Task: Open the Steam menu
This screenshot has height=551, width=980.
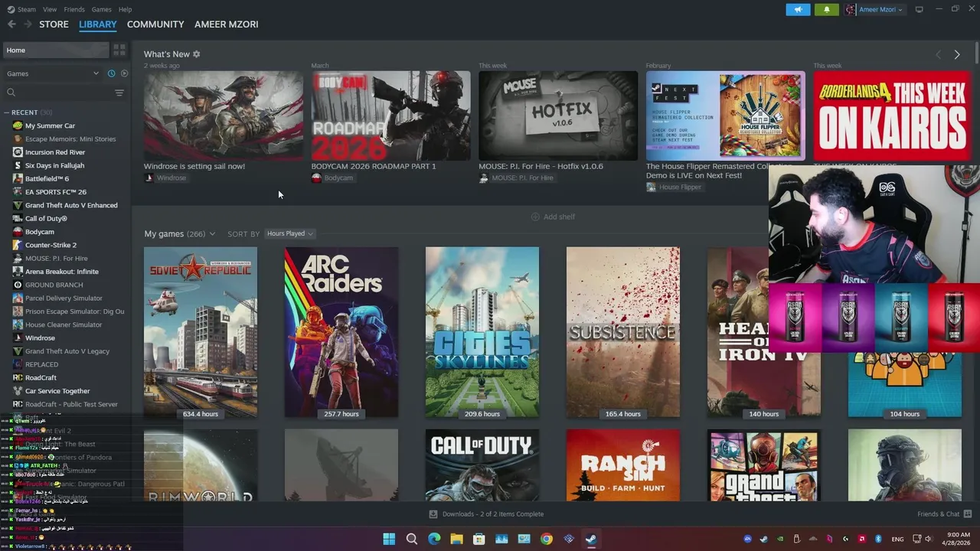Action: pos(22,9)
